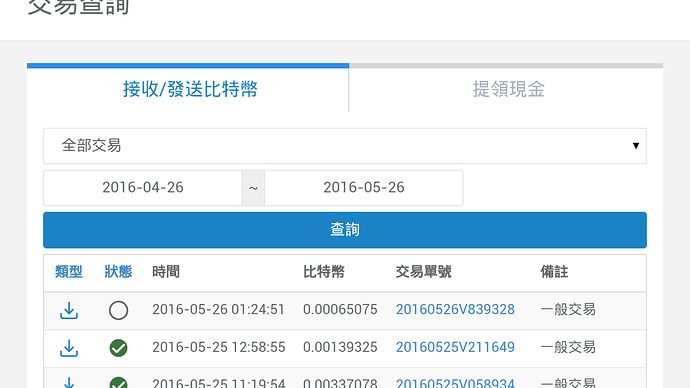Click pending circle status of first transaction
The height and width of the screenshot is (388, 690).
coord(118,311)
